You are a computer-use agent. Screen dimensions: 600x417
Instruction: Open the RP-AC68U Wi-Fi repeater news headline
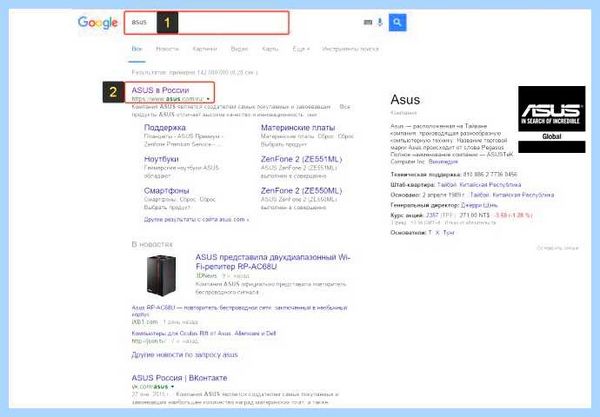tap(273, 262)
